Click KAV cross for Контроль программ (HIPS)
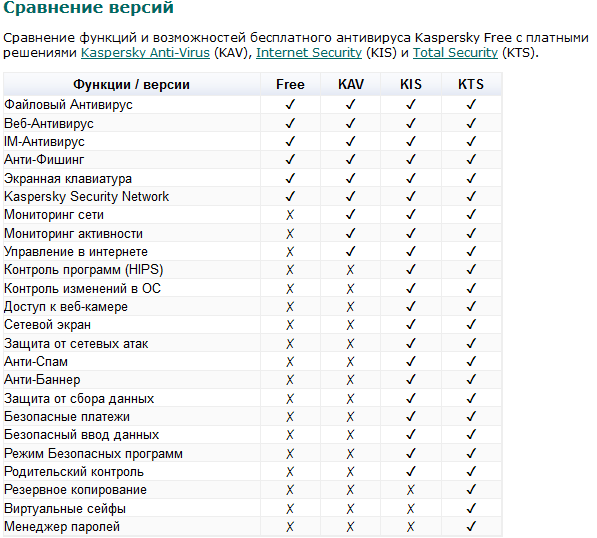The image size is (597, 538). click(350, 270)
